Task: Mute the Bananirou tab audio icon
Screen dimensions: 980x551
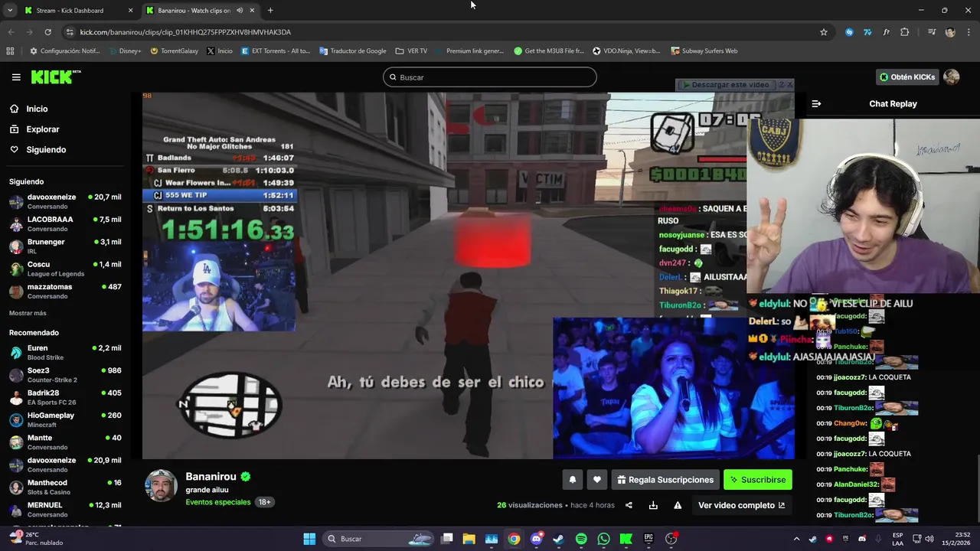Action: click(240, 11)
